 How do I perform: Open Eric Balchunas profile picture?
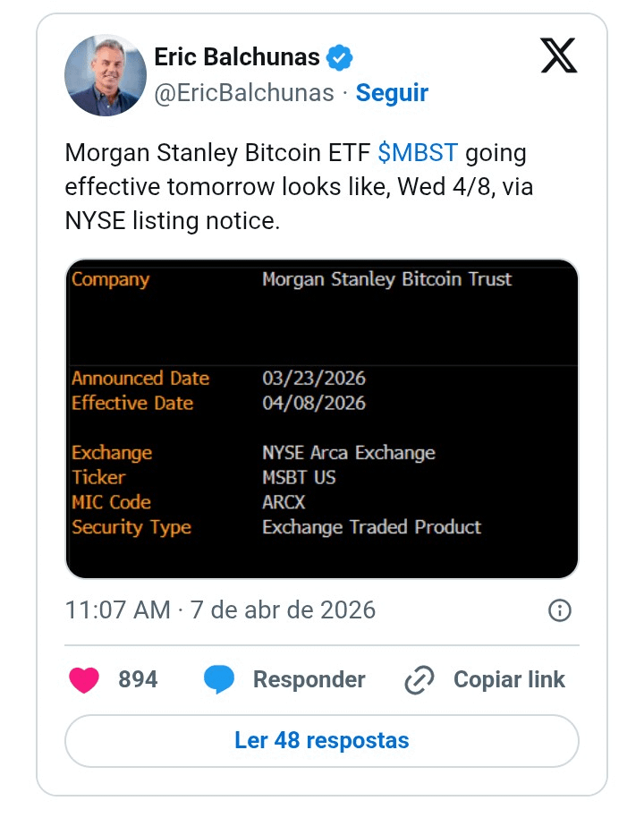[106, 75]
